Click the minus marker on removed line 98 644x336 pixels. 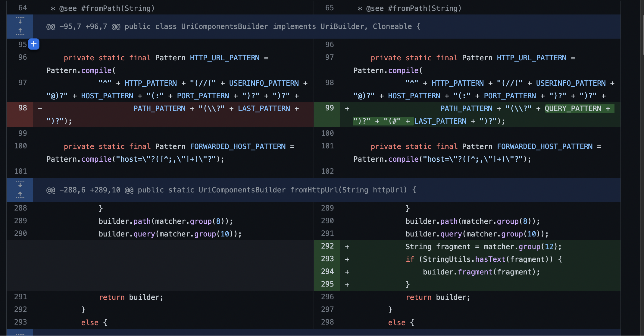coord(40,109)
